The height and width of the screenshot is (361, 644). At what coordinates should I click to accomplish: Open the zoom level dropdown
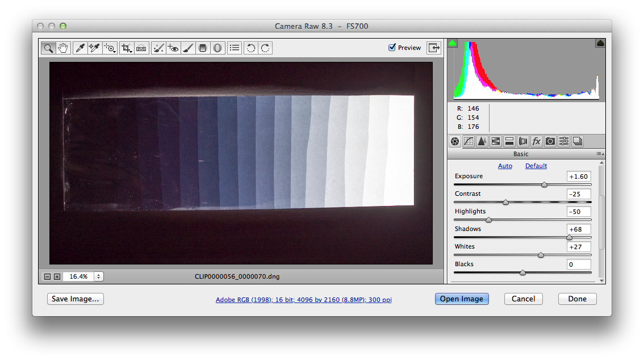[x=99, y=276]
